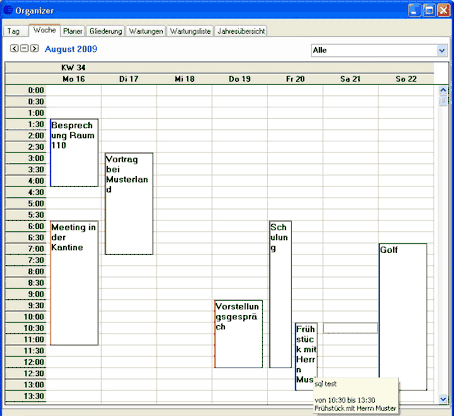The width and height of the screenshot is (454, 416).
Task: Open the Alle filter dropdown arrow
Action: (442, 51)
